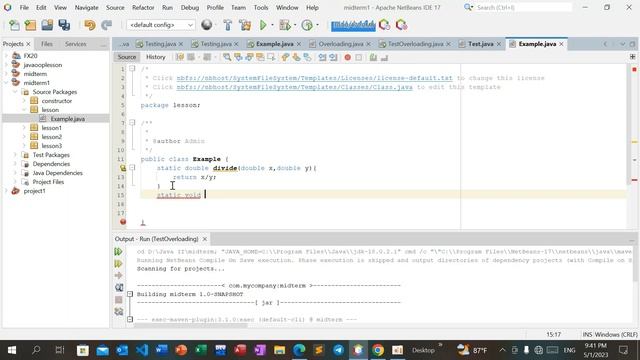Image resolution: width=640 pixels, height=360 pixels.
Task: Expand the javaooplesson project node
Action: 7,65
